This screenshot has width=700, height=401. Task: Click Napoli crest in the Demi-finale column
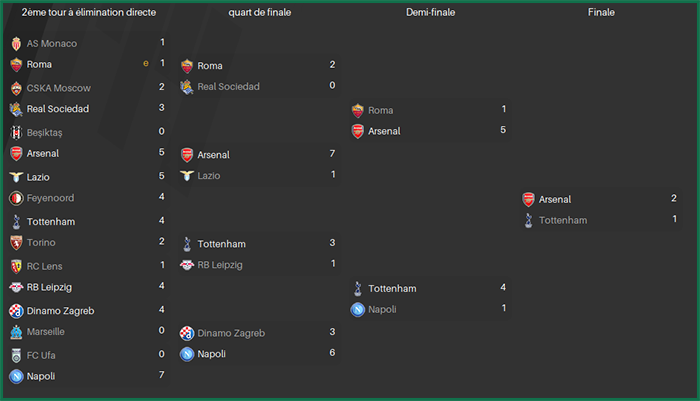click(358, 309)
